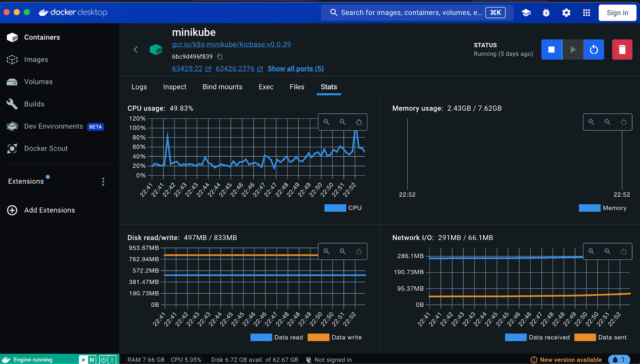Select the Stats tab
The width and height of the screenshot is (640, 364).
pyautogui.click(x=329, y=87)
